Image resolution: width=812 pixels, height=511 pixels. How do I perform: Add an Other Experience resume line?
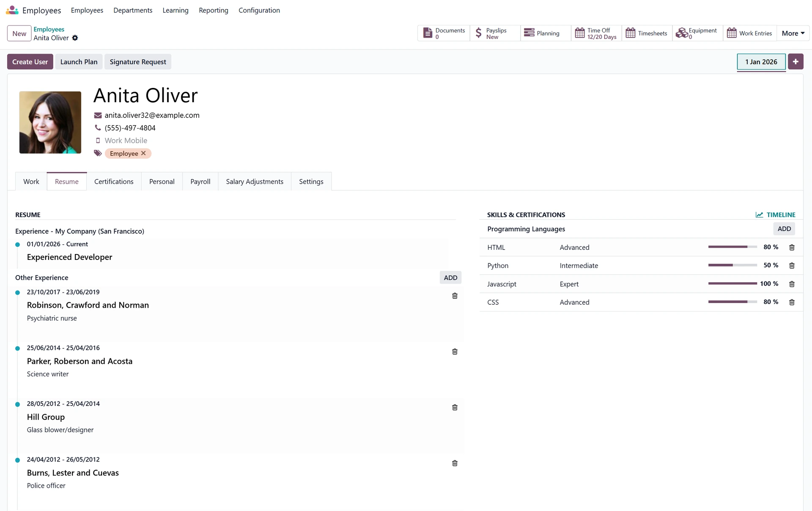450,278
